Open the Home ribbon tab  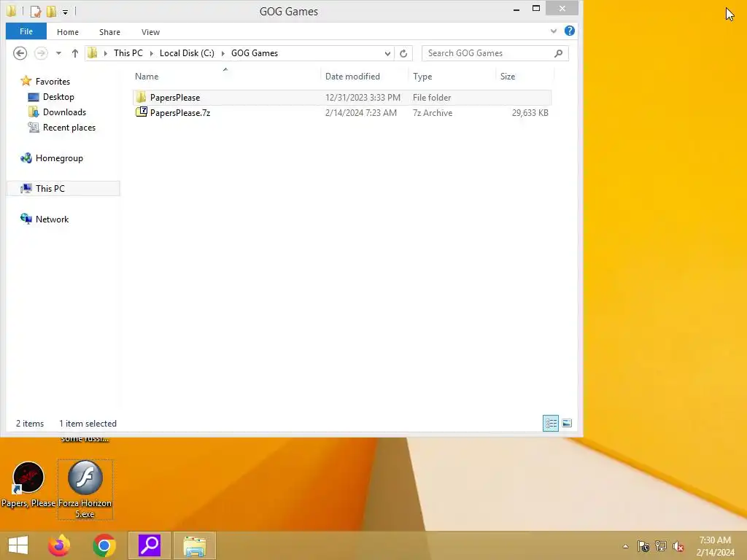pos(68,32)
